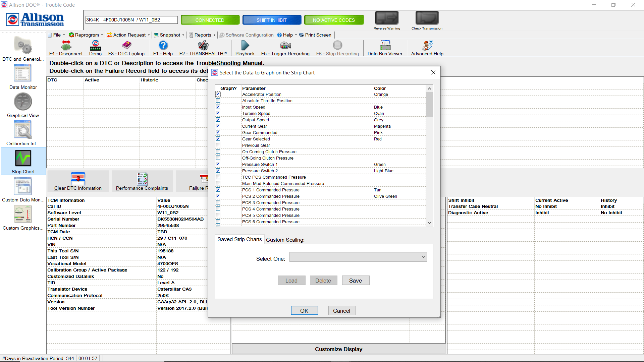Open Data Bus Viewer

(x=385, y=46)
